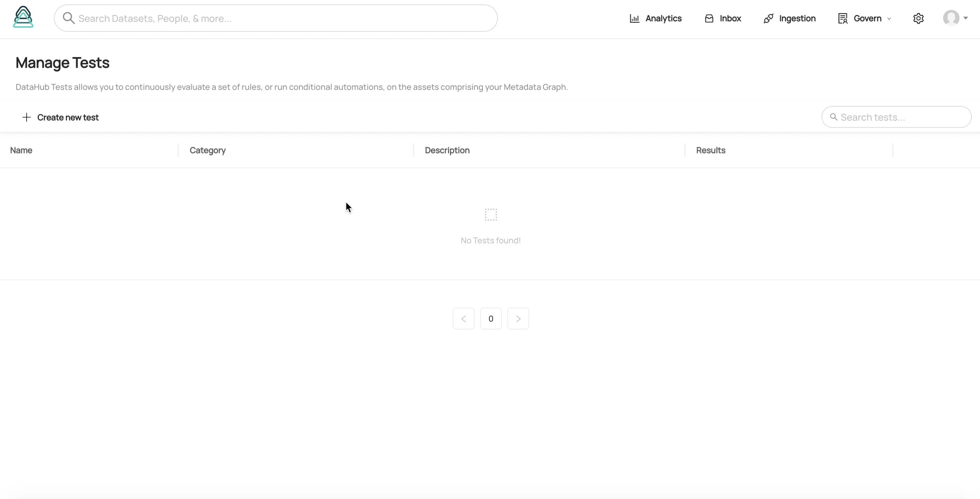Image resolution: width=980 pixels, height=499 pixels.
Task: Click the Ingestion plug icon
Action: pyautogui.click(x=768, y=18)
